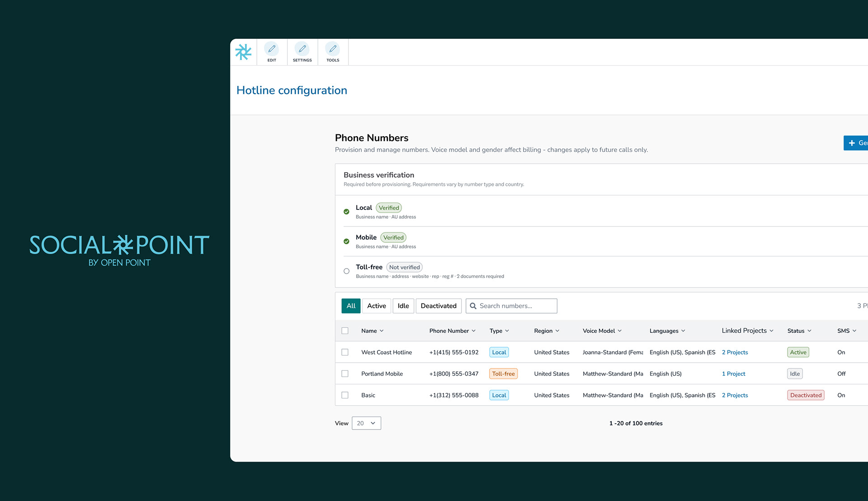The width and height of the screenshot is (868, 501).
Task: Open the 1 Project link for Portland Mobile
Action: point(733,374)
